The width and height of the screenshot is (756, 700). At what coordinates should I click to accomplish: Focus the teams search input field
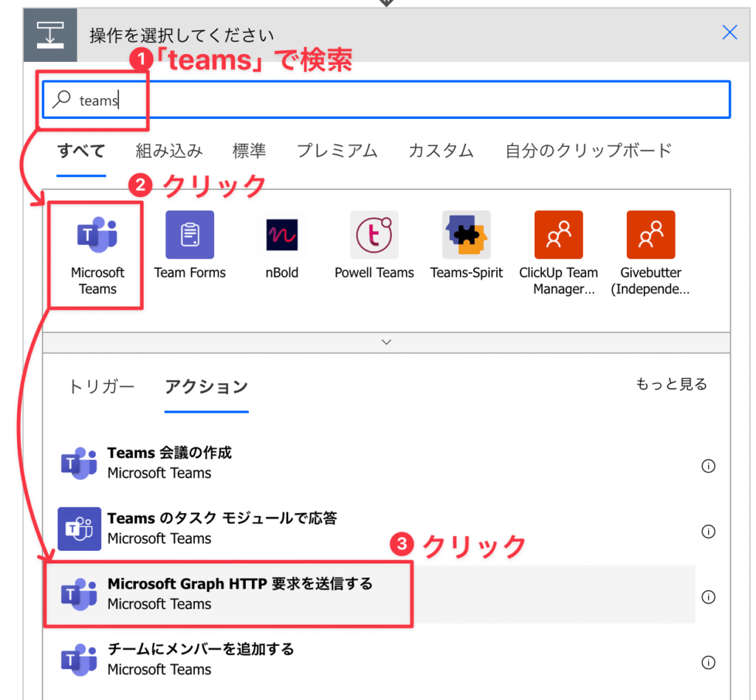tap(386, 99)
